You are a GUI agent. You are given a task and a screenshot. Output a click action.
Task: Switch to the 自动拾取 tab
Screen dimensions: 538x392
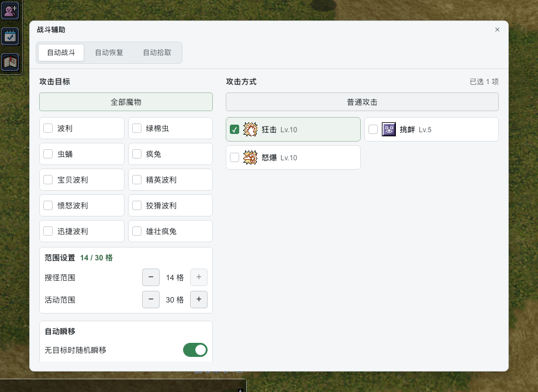point(157,53)
